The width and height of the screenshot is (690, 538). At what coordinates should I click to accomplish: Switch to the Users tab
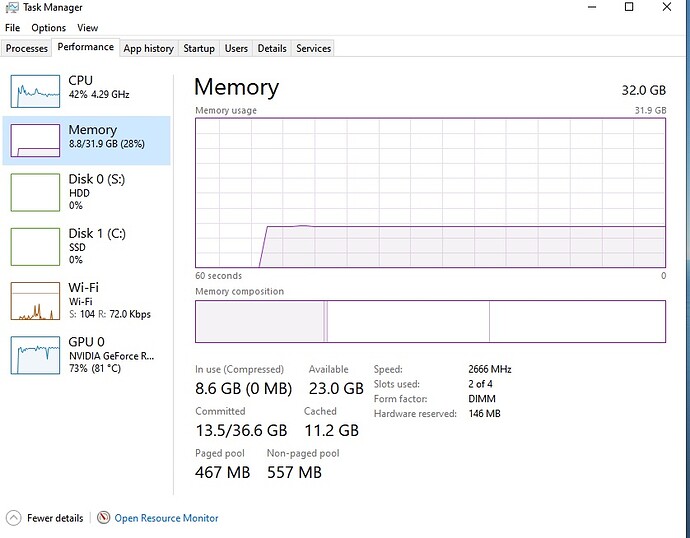tap(236, 48)
